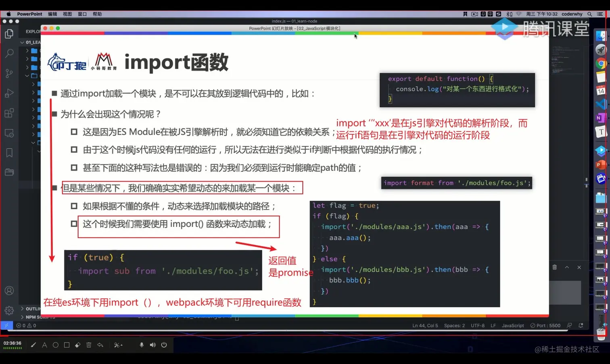
Task: Open Visual Studio Code from the Dock
Action: point(601,104)
